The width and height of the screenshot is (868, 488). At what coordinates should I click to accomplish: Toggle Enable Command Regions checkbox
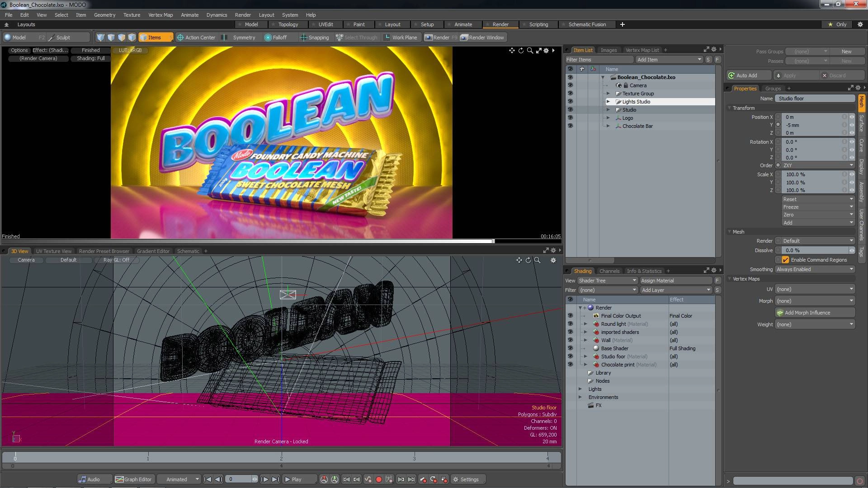pyautogui.click(x=785, y=260)
